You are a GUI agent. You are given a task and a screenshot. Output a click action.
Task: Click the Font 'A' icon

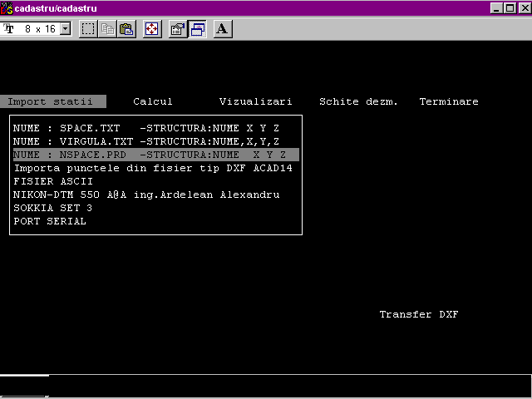[222, 29]
